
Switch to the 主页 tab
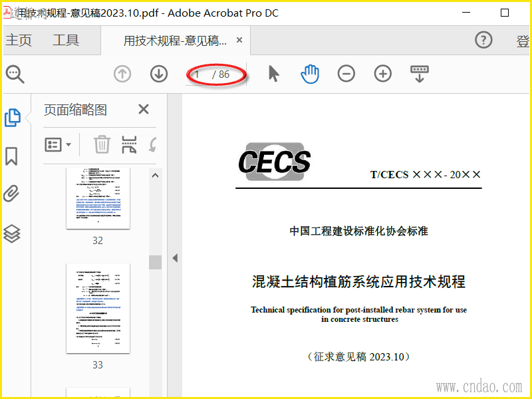click(x=19, y=40)
